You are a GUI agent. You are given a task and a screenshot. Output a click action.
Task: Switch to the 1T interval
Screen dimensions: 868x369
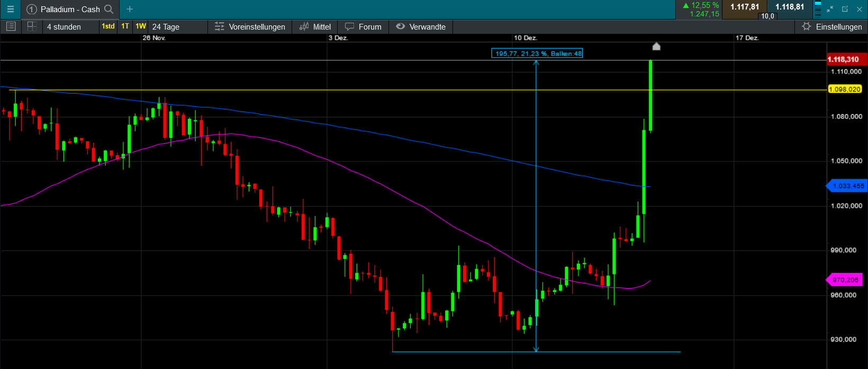pos(125,26)
